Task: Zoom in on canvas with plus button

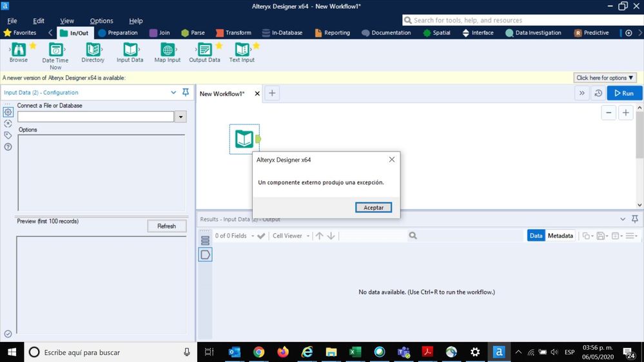Action: pos(625,113)
